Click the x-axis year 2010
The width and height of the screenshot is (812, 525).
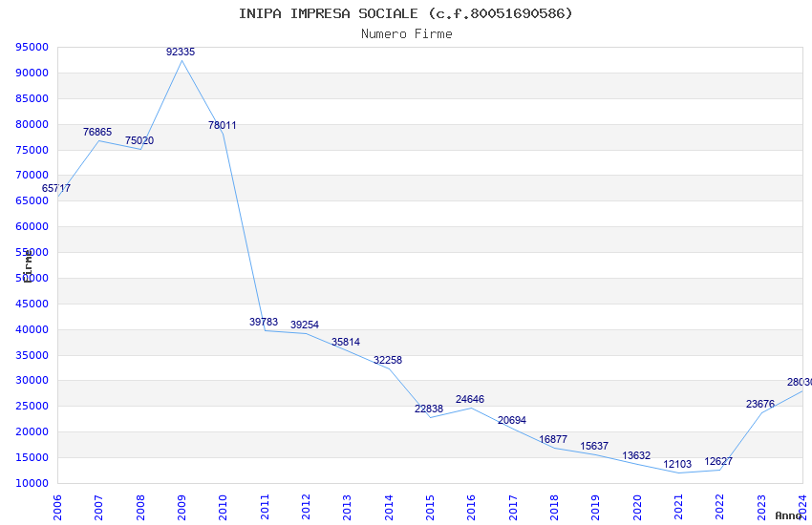point(224,507)
